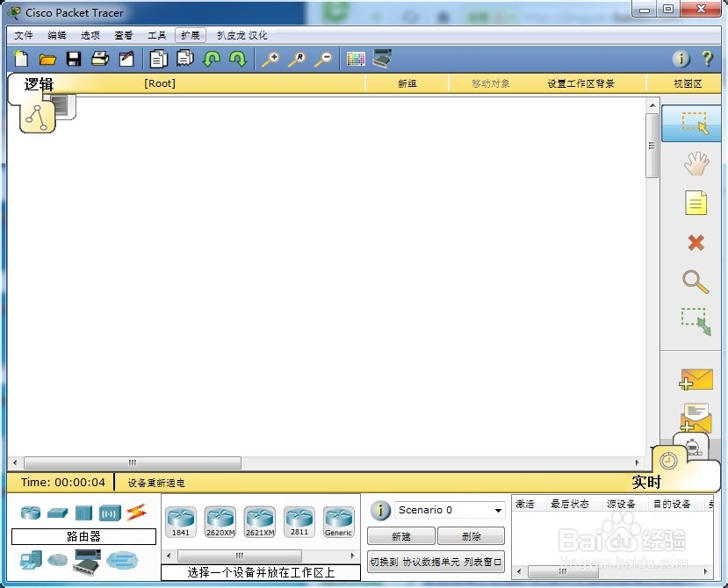Pick the Generic router model
The width and height of the screenshot is (728, 588).
[338, 521]
